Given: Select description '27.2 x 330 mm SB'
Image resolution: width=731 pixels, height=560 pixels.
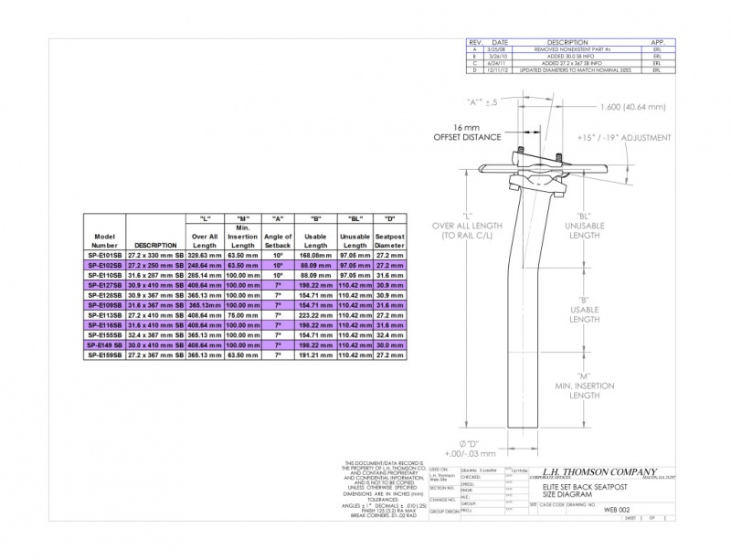Looking at the screenshot, I should click(x=155, y=256).
